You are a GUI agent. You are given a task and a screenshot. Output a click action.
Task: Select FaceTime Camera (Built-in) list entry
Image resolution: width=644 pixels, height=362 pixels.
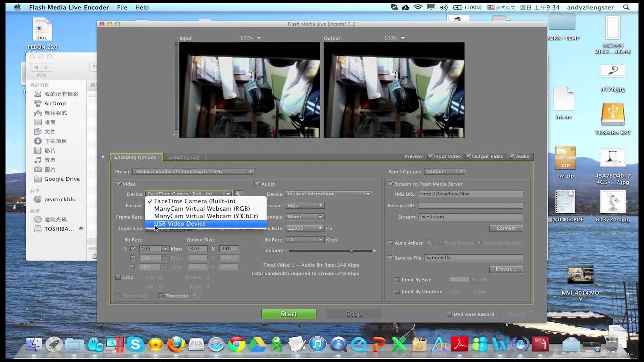tap(205, 201)
